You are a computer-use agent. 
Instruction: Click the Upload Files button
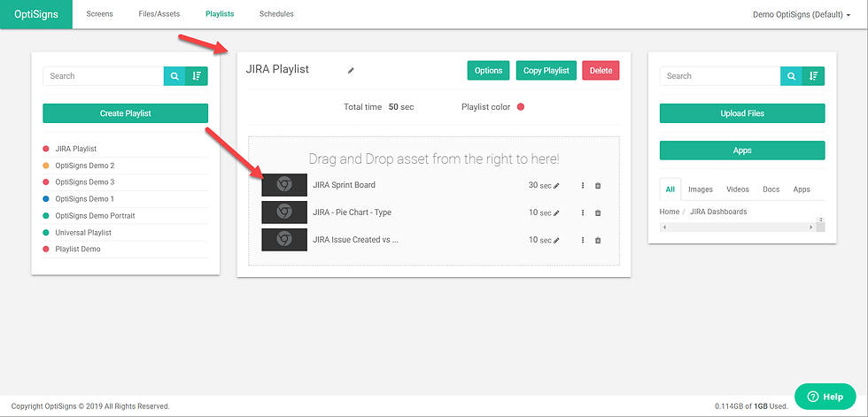(x=742, y=113)
